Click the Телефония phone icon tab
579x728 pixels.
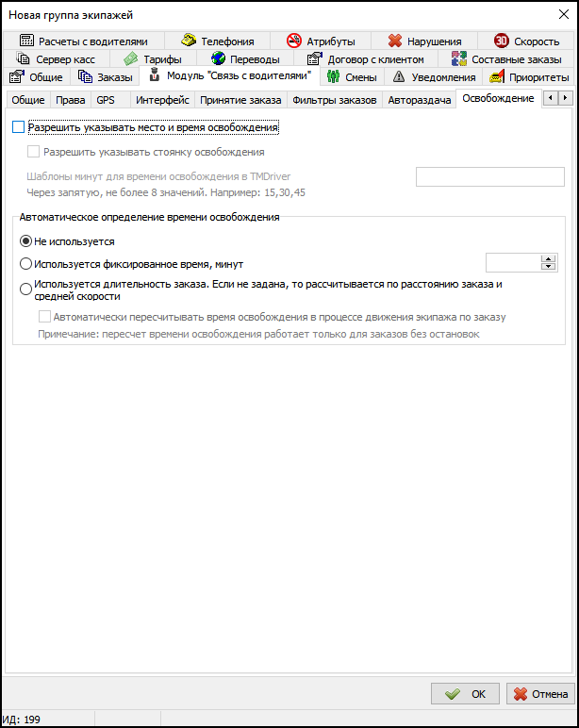pos(189,41)
